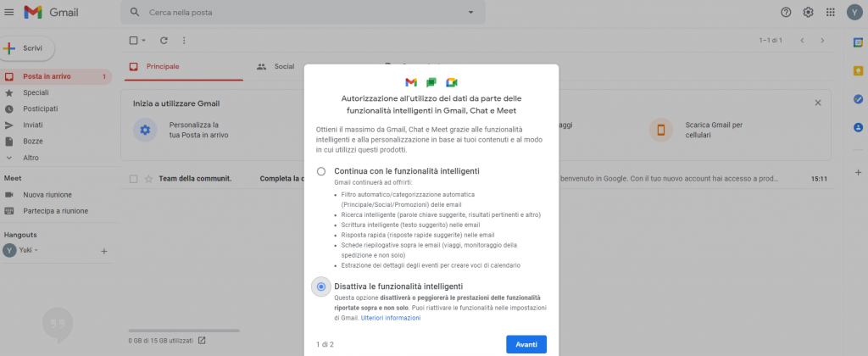Star the Team della community email

click(148, 179)
